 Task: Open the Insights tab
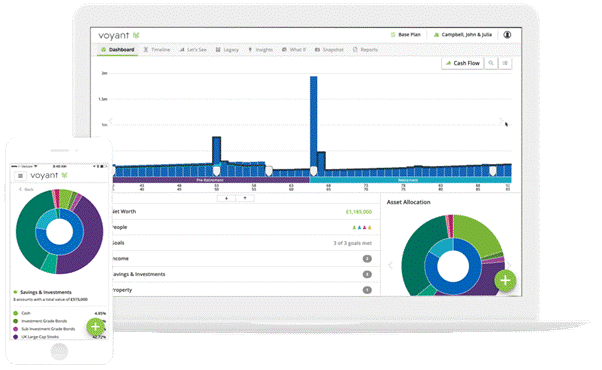(x=261, y=50)
